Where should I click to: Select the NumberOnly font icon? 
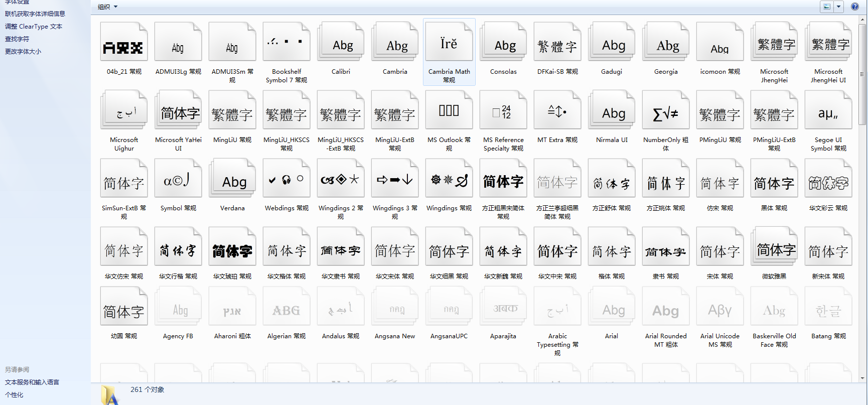(x=666, y=110)
